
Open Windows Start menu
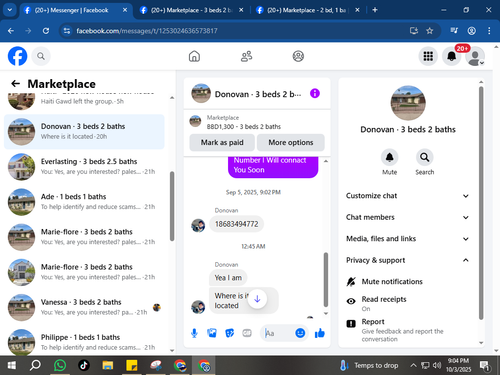(11, 365)
